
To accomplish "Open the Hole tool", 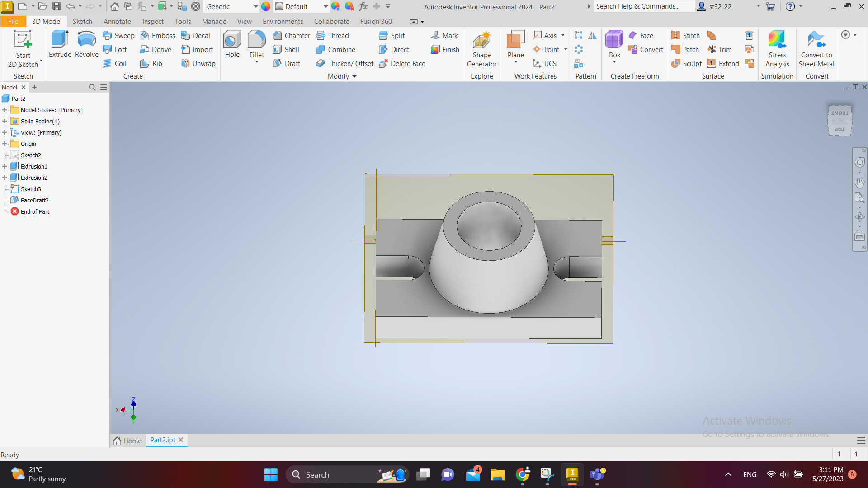I will point(232,43).
